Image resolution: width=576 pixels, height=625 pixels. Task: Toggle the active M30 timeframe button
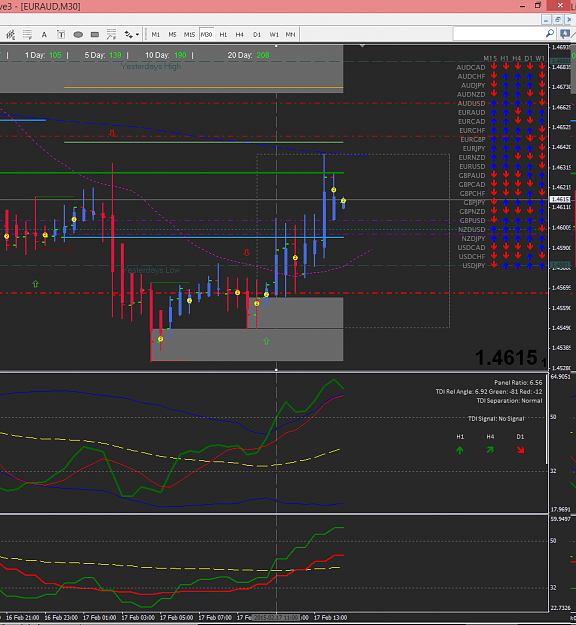206,35
